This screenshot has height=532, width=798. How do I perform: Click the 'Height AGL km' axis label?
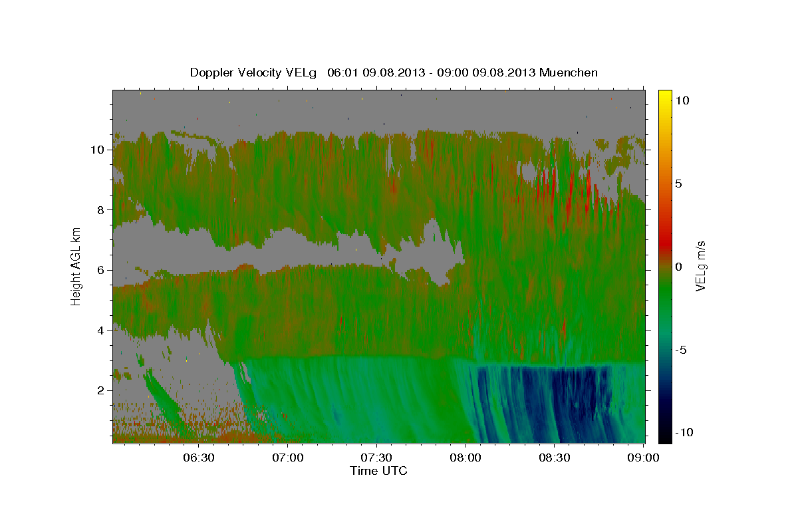point(76,267)
